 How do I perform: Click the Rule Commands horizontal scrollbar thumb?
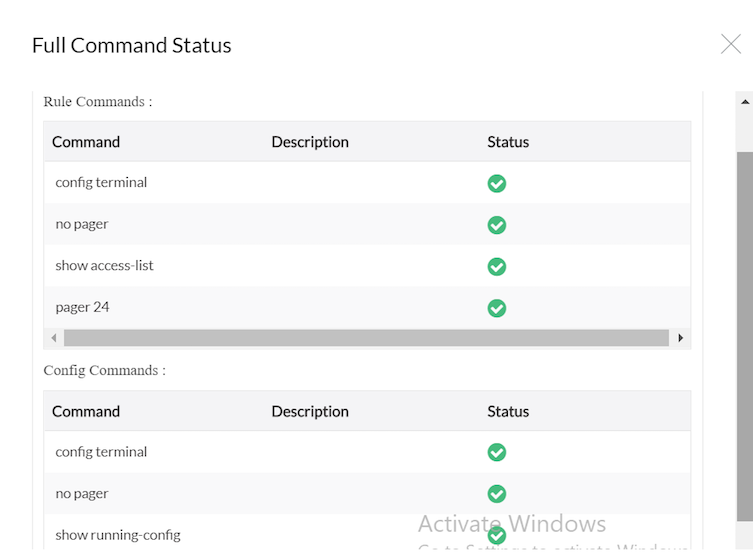(365, 338)
